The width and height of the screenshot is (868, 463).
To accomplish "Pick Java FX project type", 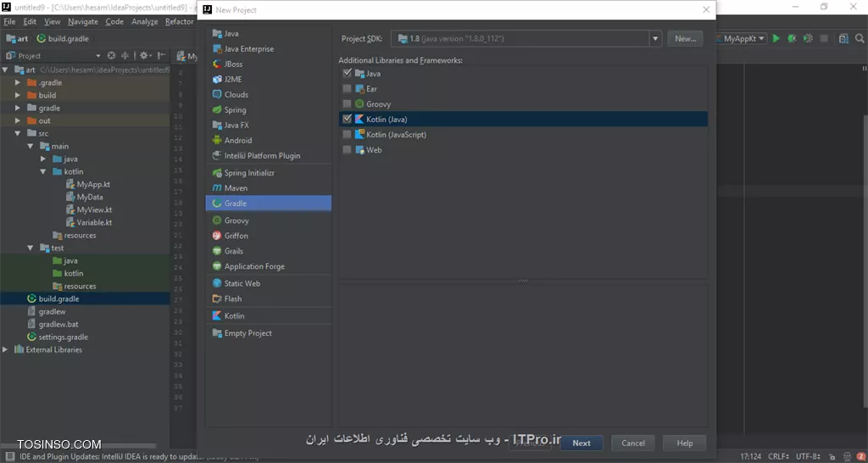I will 269,126.
